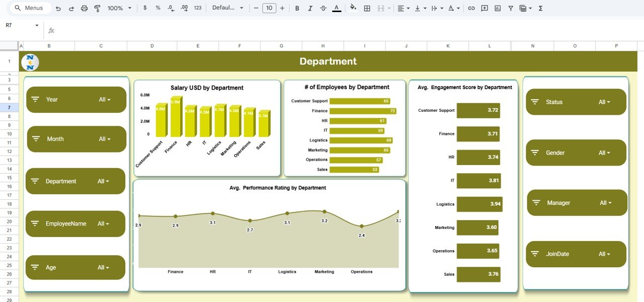Insert a comment
The width and height of the screenshot is (644, 302).
click(485, 8)
